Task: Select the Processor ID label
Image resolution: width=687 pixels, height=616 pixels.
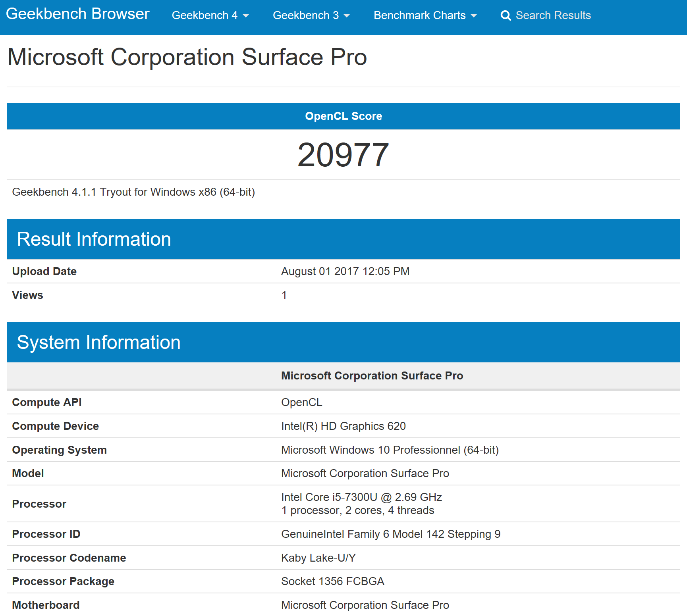Action: (46, 534)
